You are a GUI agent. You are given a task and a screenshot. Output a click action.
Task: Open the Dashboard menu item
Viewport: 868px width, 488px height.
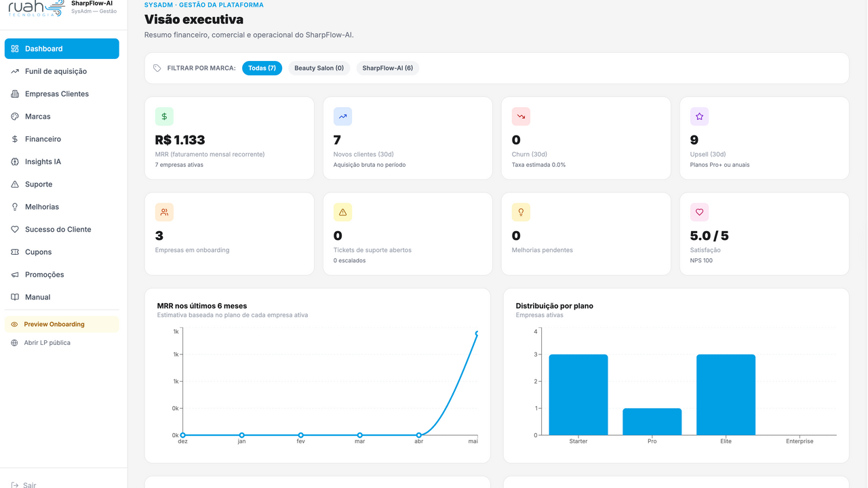point(62,49)
